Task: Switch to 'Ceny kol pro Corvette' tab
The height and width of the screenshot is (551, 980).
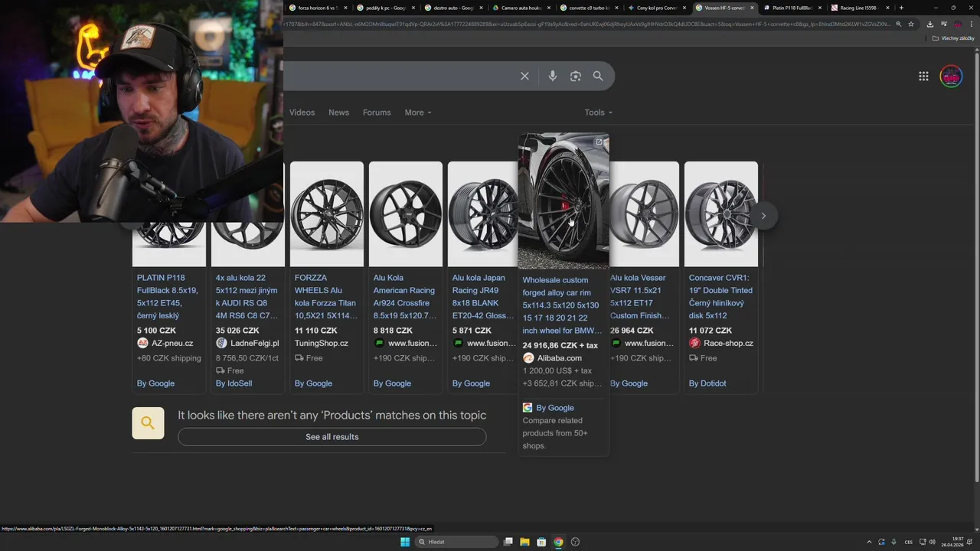Action: coord(656,8)
